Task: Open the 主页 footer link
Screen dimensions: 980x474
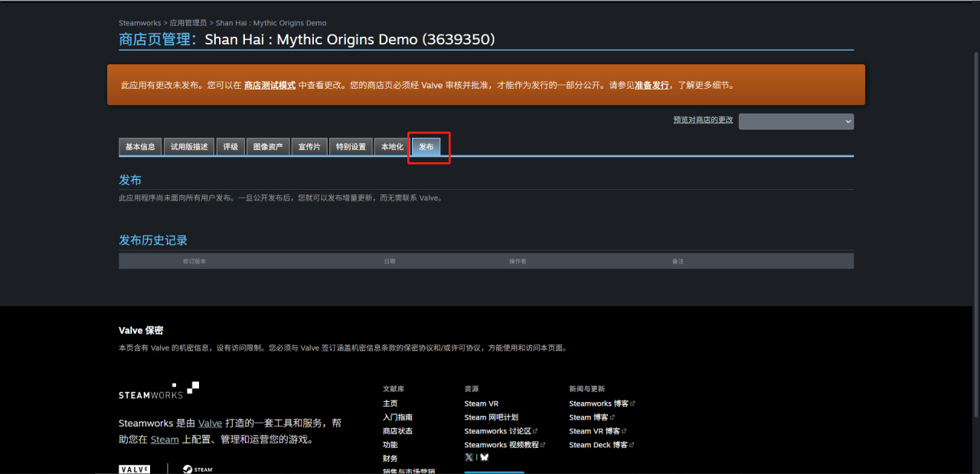Action: 390,404
